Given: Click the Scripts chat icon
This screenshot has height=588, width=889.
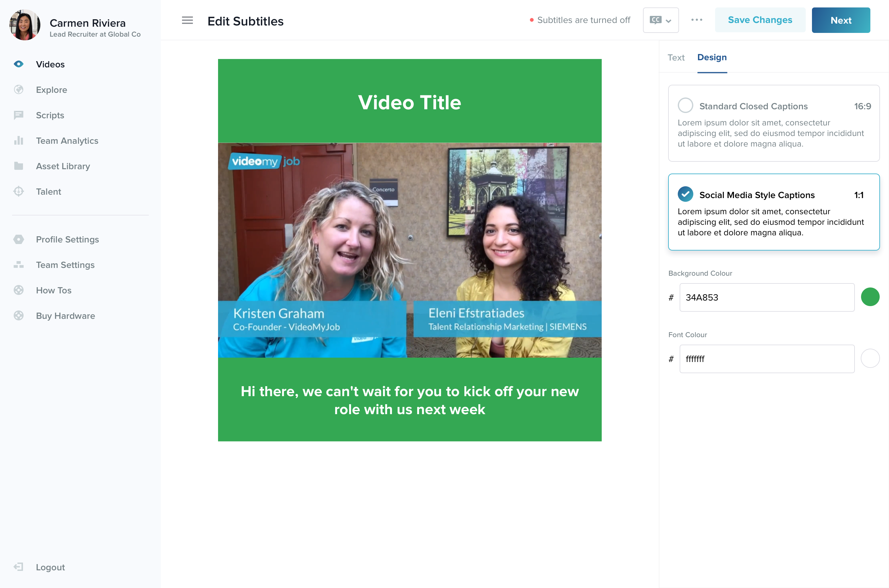Looking at the screenshot, I should point(18,115).
